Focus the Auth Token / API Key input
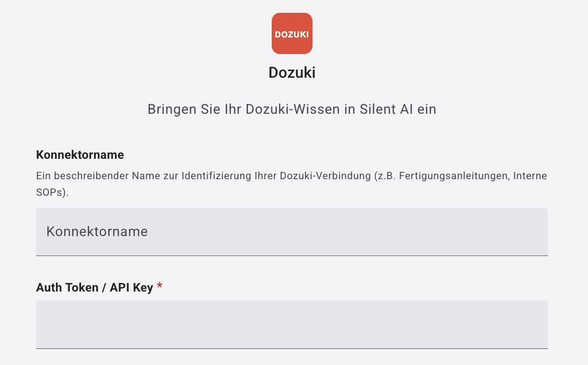This screenshot has height=365, width=588. pyautogui.click(x=292, y=324)
